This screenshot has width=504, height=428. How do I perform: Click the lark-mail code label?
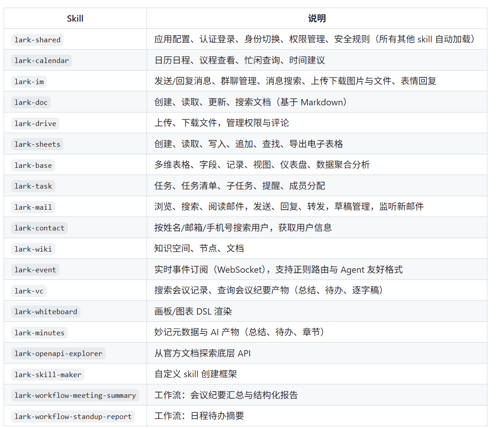pos(33,207)
